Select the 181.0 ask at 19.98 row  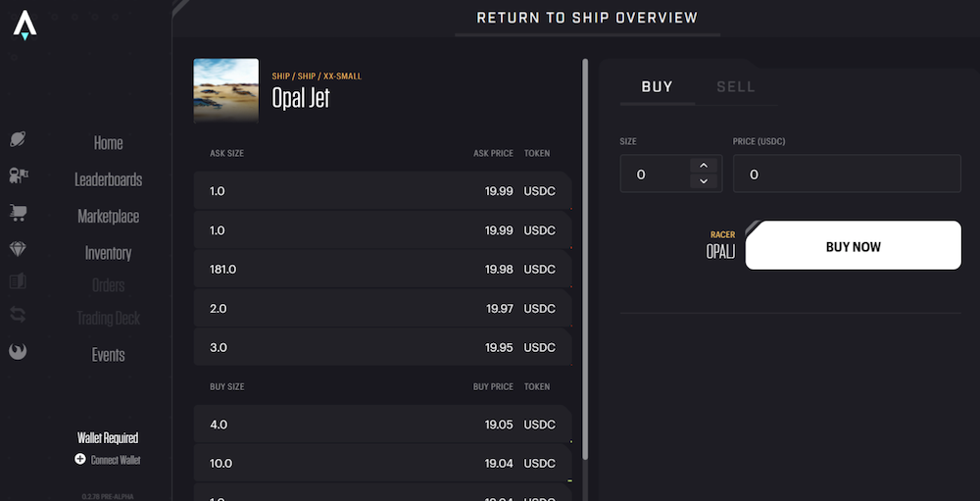[x=382, y=269]
